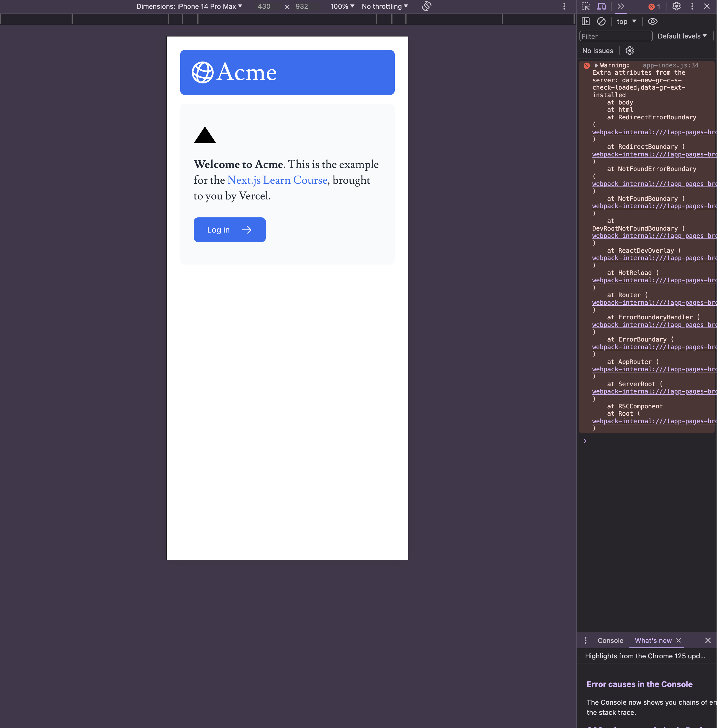717x728 pixels.
Task: Open the No throttling dropdown
Action: click(x=385, y=6)
